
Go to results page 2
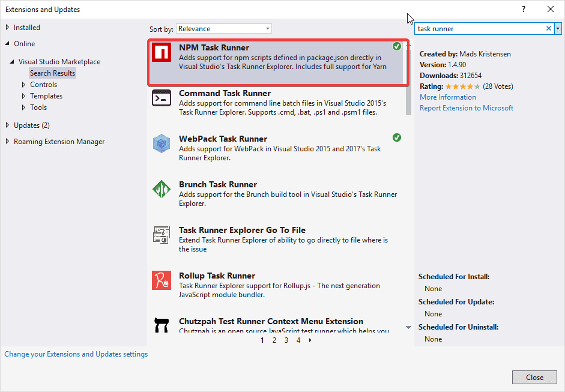pyautogui.click(x=274, y=340)
